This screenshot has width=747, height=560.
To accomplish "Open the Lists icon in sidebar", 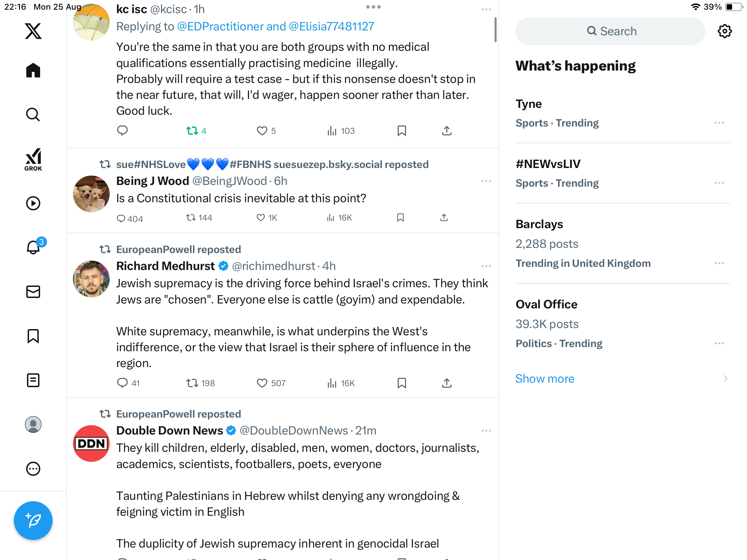I will (x=33, y=380).
